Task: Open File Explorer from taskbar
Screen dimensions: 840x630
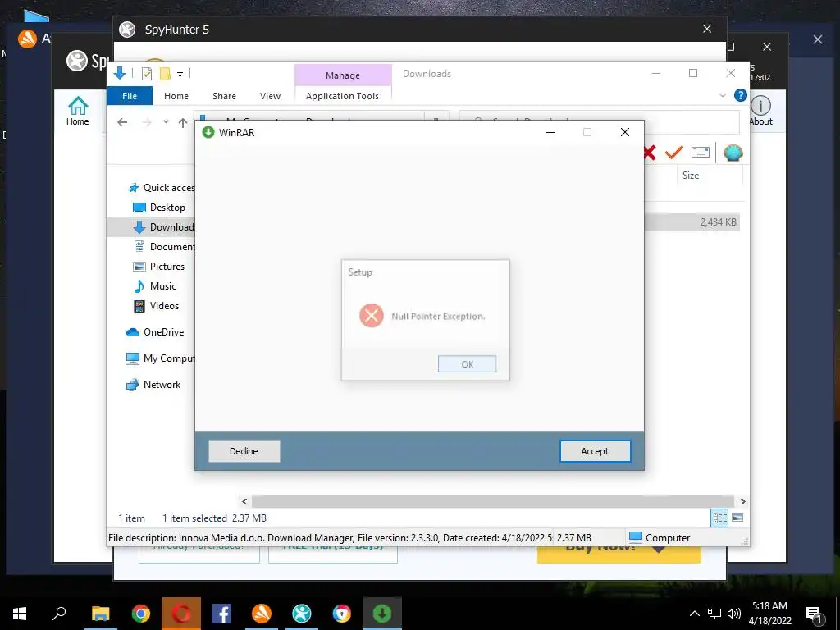Action: (x=100, y=614)
